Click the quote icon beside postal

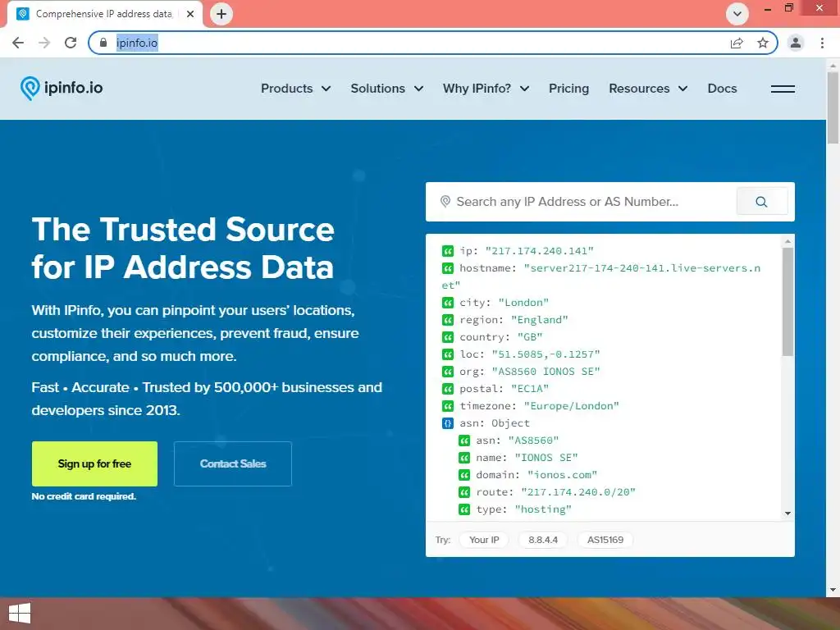point(448,388)
